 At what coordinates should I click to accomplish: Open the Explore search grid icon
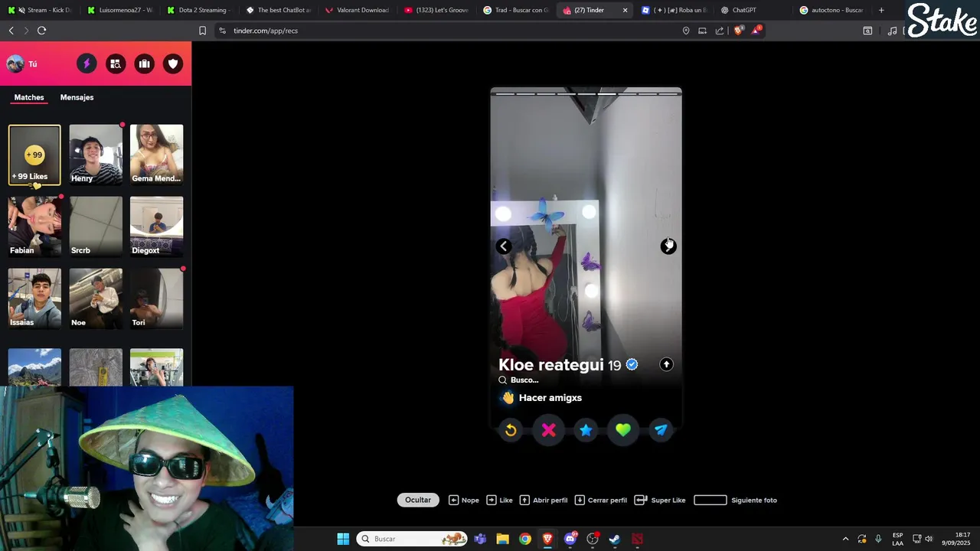point(116,64)
